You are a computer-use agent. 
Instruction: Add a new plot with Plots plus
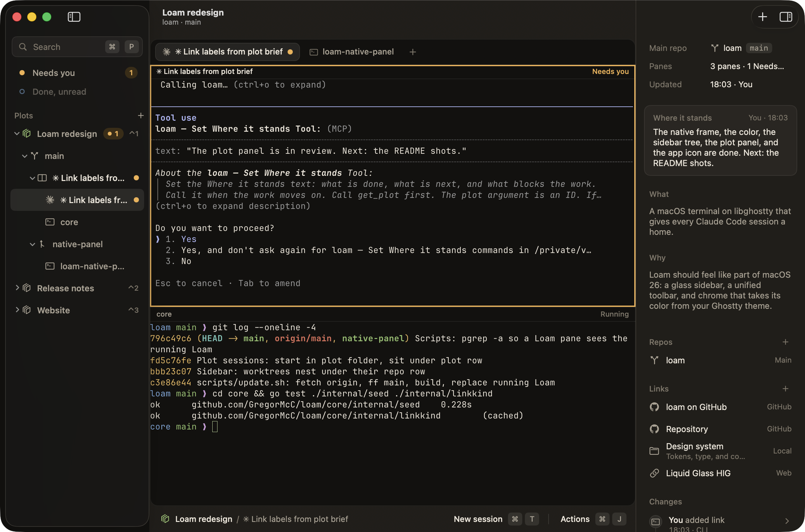[x=141, y=115]
